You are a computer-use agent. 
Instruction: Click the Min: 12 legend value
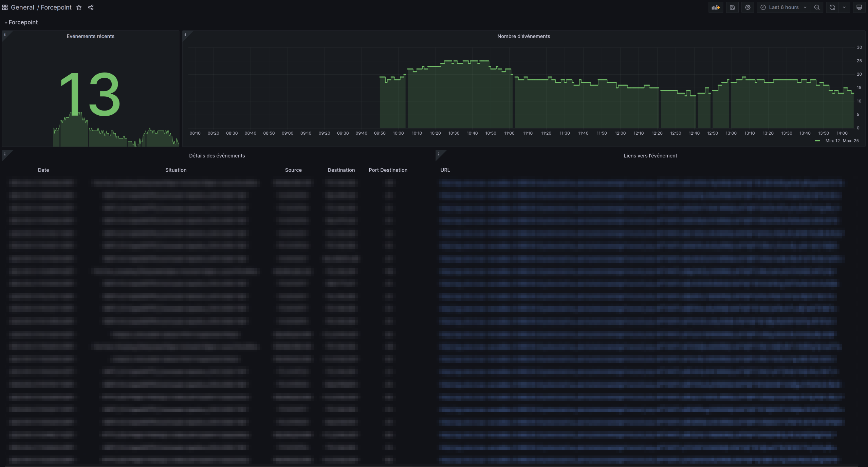[832, 140]
